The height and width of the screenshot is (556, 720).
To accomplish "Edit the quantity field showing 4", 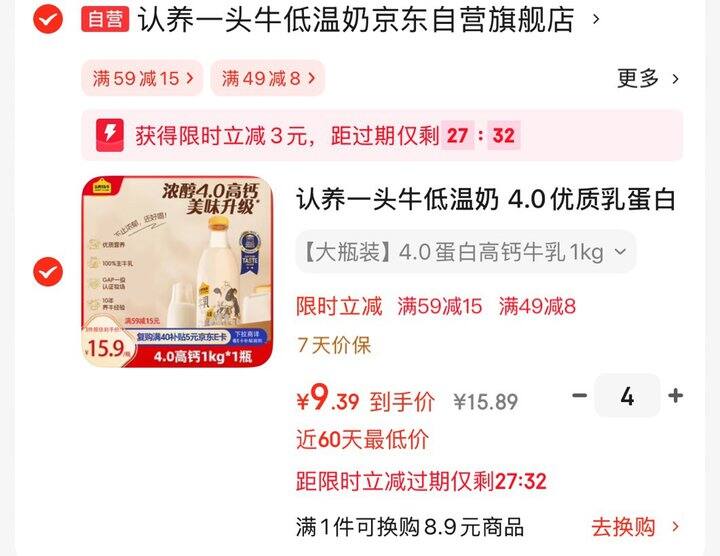I will coord(627,395).
